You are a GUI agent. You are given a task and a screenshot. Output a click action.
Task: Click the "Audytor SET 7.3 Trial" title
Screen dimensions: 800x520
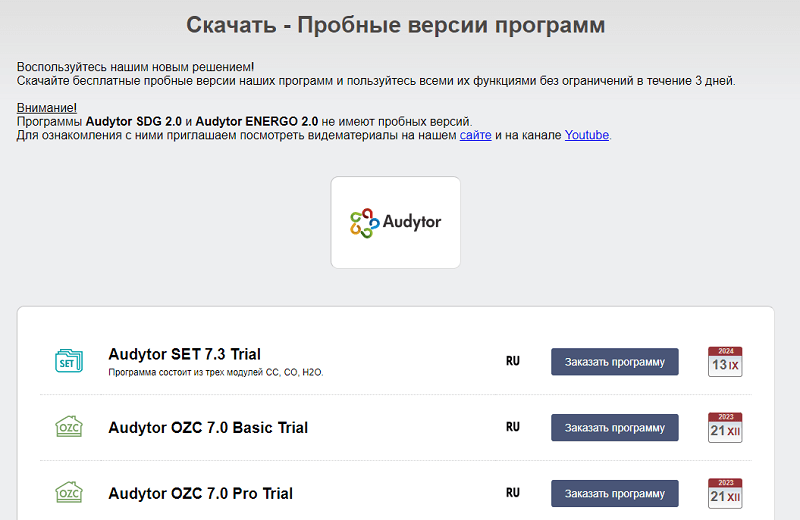(184, 354)
